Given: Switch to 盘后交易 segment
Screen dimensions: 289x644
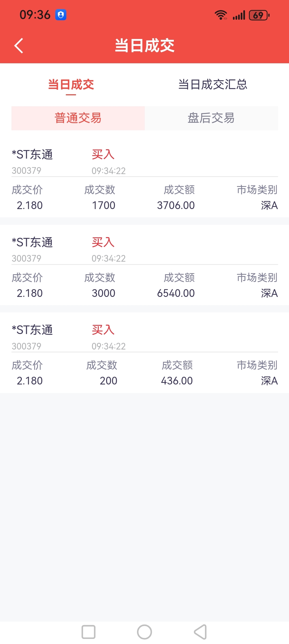Looking at the screenshot, I should (x=211, y=118).
